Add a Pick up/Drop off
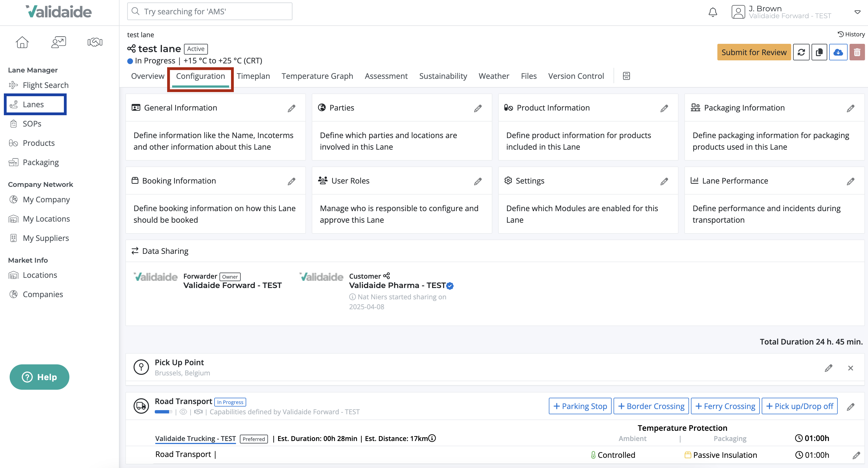Screen dimensions: 868x468 pos(800,406)
